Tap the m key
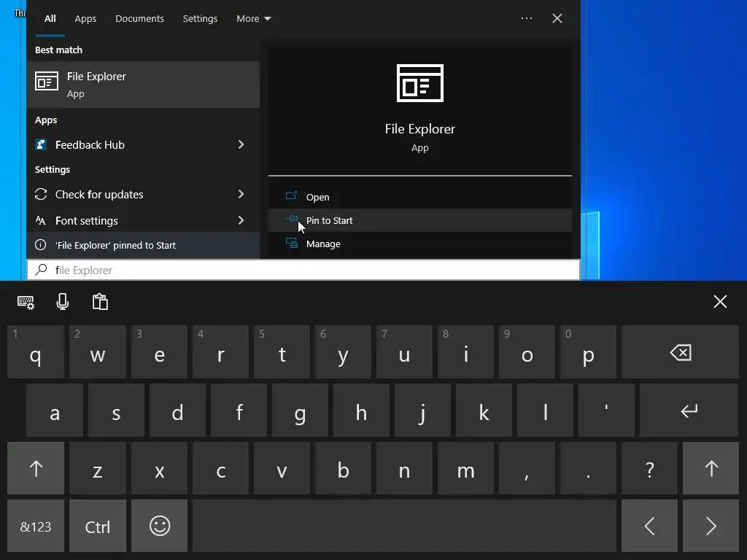 pos(466,469)
